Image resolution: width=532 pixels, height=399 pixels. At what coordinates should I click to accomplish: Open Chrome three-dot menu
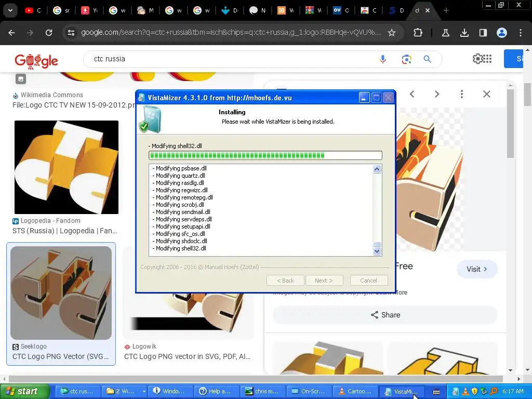[x=521, y=33]
